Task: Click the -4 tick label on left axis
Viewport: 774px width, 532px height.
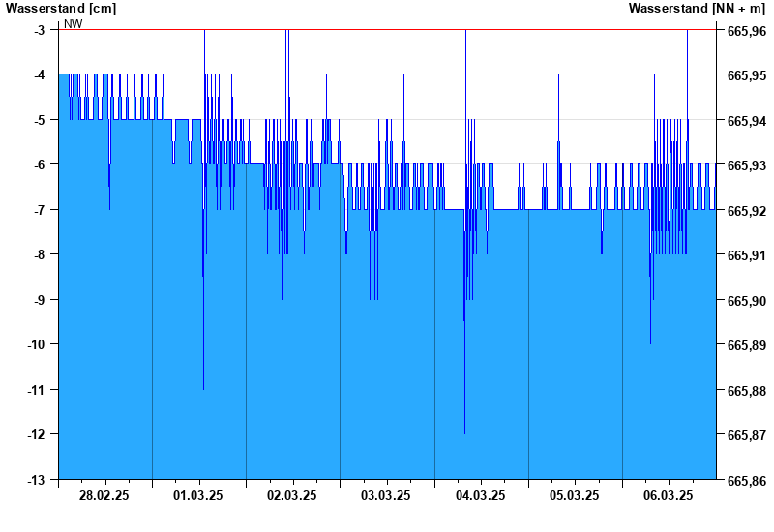Action: coord(39,75)
